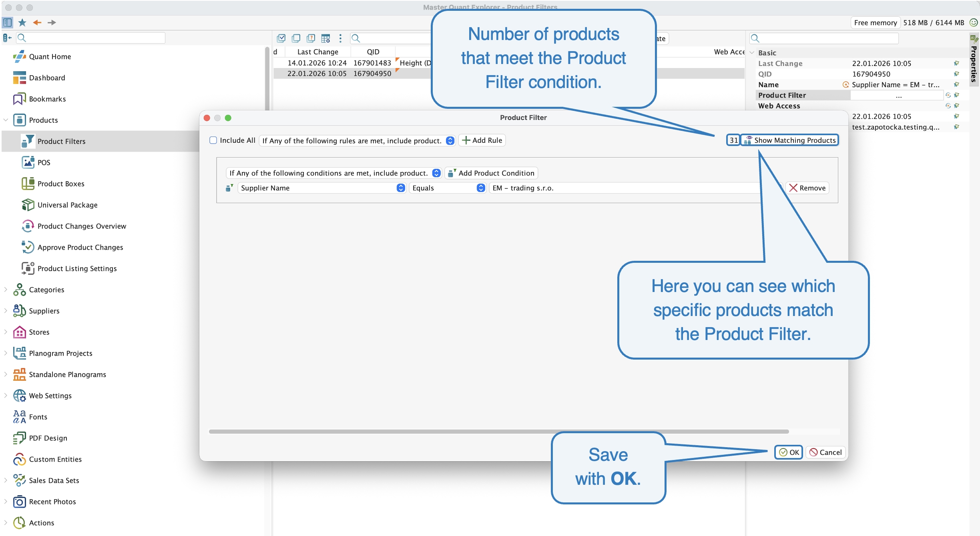
Task: Click the Properties panel search field
Action: click(824, 38)
